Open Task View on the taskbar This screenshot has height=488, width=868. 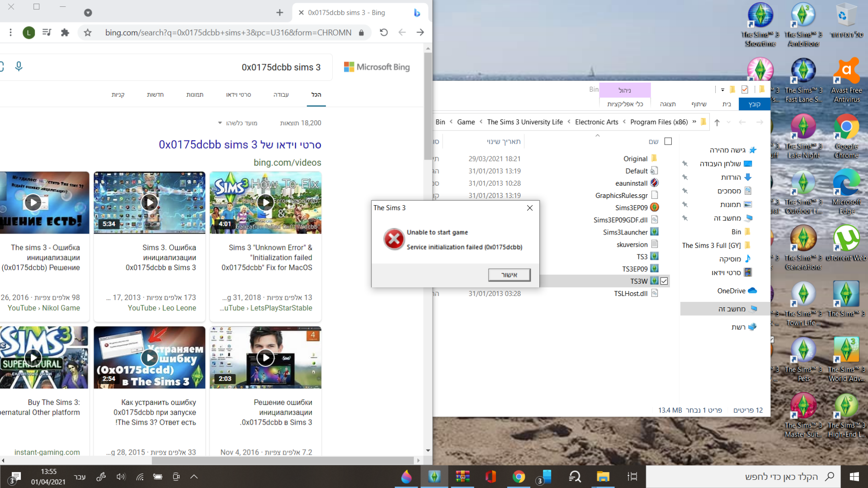(632, 476)
